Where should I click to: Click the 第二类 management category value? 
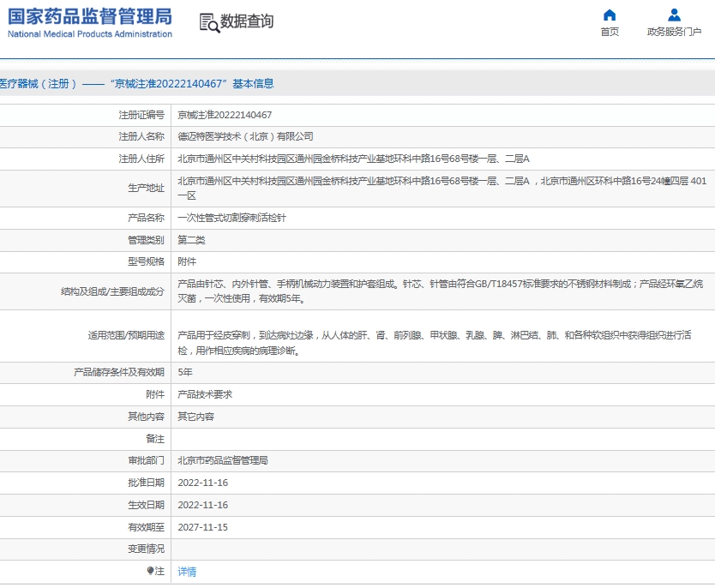click(191, 240)
